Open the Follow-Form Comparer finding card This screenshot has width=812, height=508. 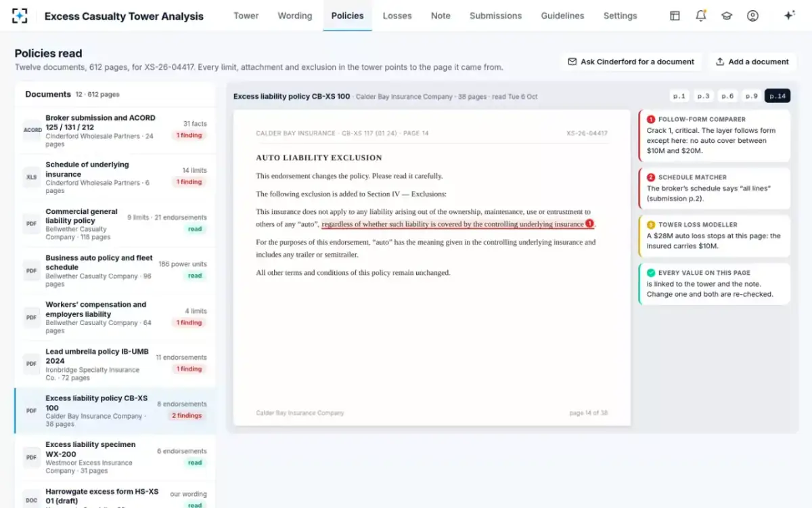[x=715, y=136]
